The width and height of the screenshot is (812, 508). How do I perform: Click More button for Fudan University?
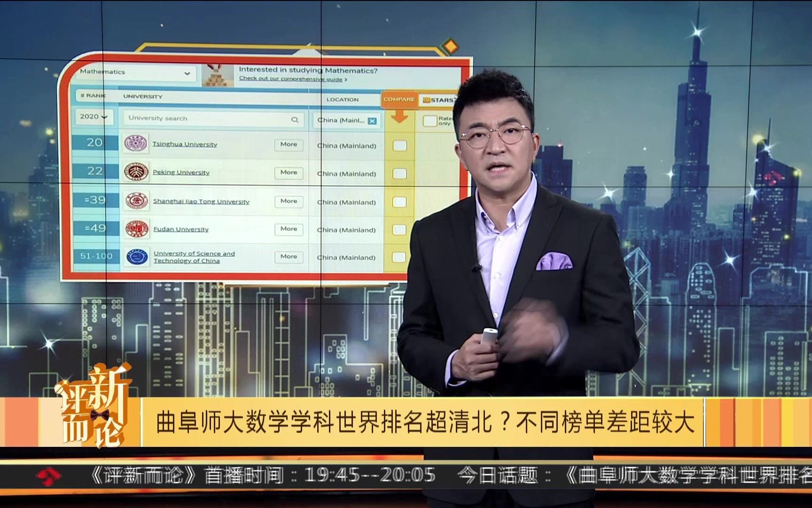pyautogui.click(x=289, y=229)
